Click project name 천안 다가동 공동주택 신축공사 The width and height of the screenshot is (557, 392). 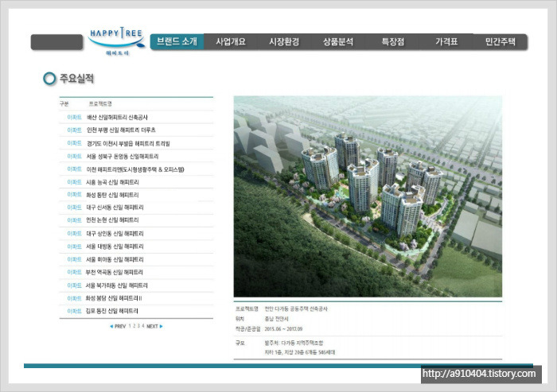(296, 309)
